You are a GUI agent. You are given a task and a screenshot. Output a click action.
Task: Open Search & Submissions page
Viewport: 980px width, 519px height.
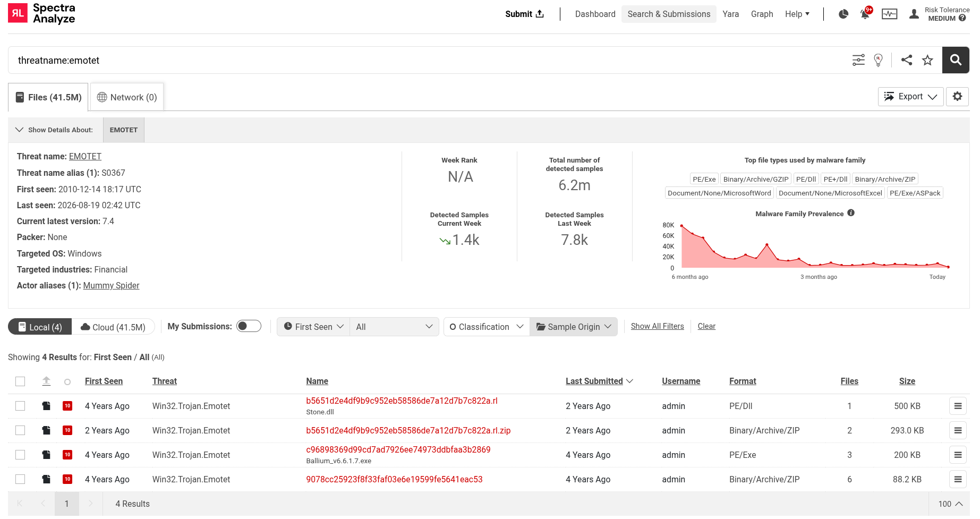pyautogui.click(x=669, y=14)
